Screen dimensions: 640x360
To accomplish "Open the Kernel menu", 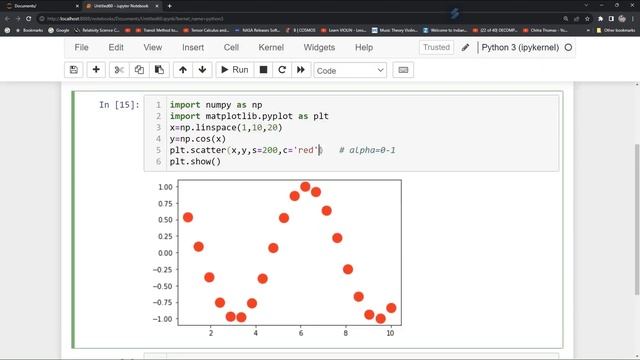I will 271,47.
